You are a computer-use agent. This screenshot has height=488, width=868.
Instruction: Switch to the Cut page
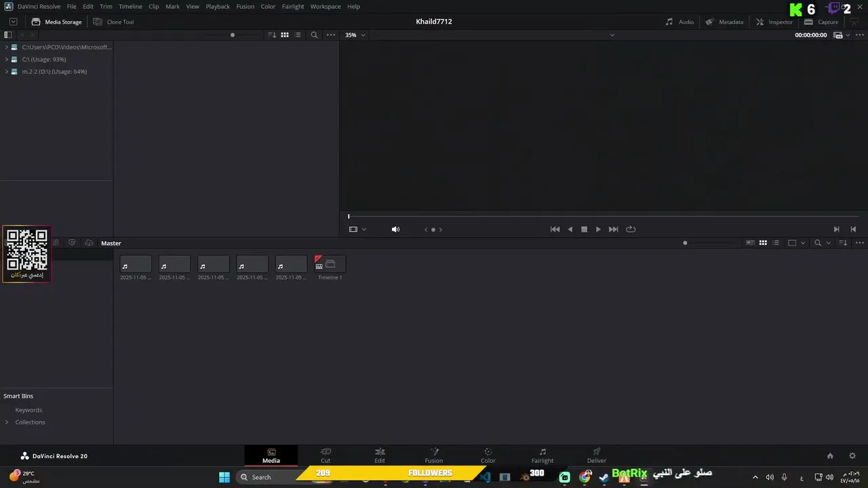point(325,455)
